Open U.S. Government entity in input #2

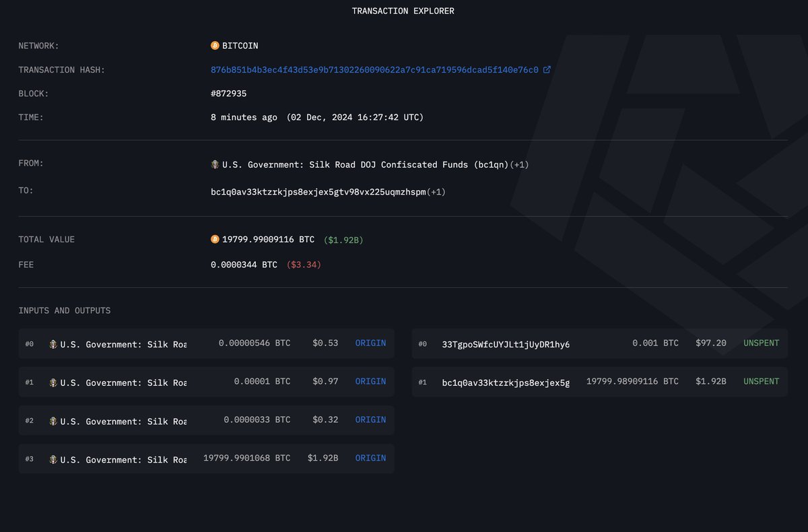pos(123,421)
